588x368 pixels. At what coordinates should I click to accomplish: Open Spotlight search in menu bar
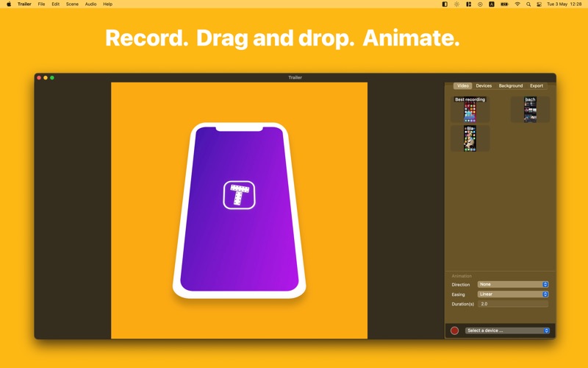528,4
